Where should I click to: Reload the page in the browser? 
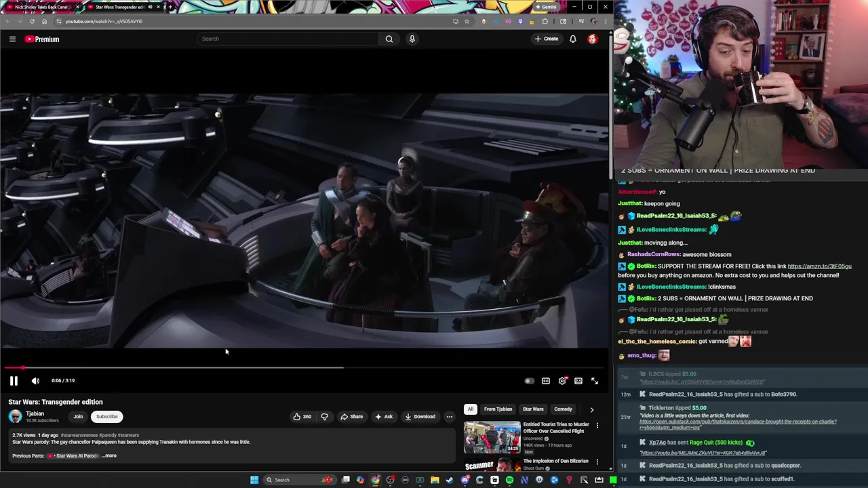coord(32,21)
